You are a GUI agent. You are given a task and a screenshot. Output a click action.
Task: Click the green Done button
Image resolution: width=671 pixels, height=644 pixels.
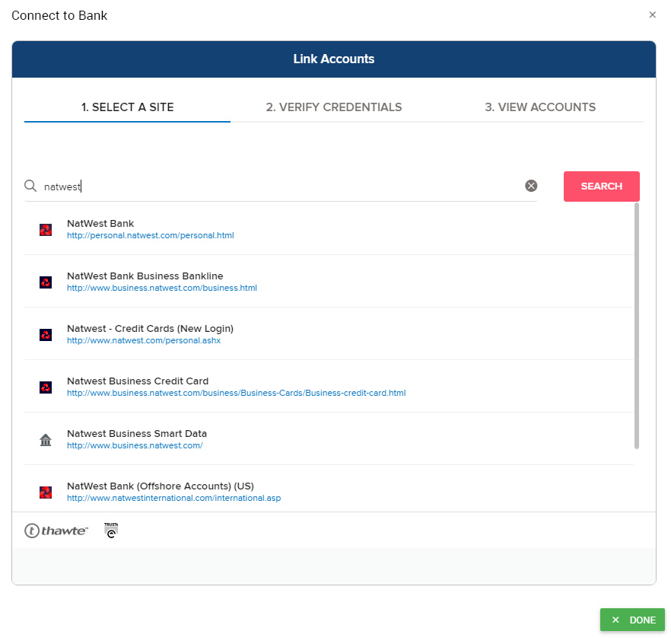[632, 620]
